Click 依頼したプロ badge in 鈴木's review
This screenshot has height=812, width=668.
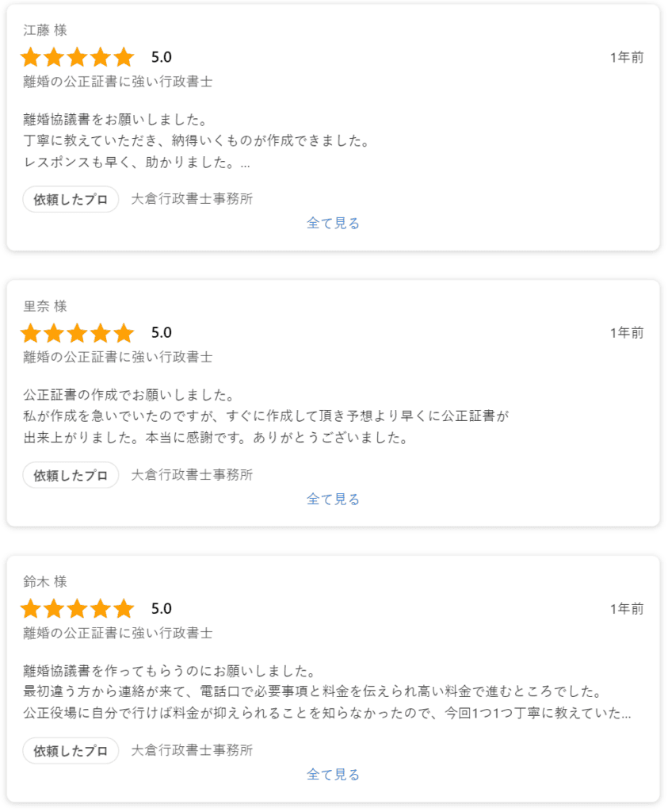pyautogui.click(x=71, y=751)
